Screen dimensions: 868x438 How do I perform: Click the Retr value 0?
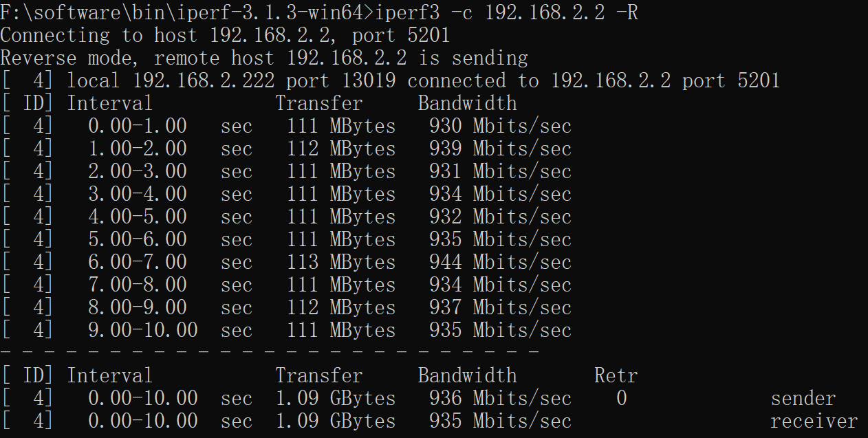(x=621, y=398)
